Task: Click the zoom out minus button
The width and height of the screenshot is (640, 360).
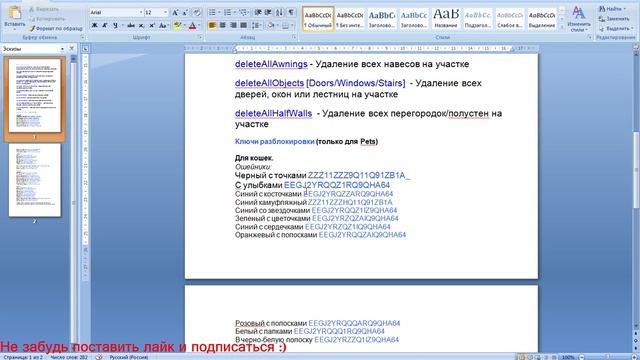Action: (x=582, y=357)
